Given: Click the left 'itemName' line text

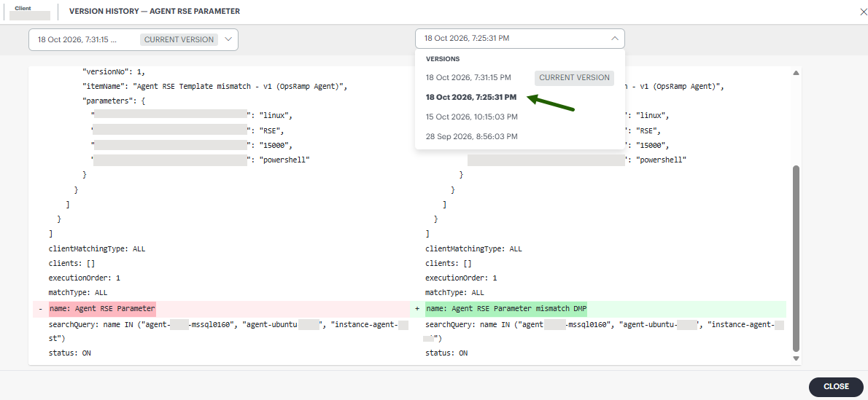Looking at the screenshot, I should 214,87.
